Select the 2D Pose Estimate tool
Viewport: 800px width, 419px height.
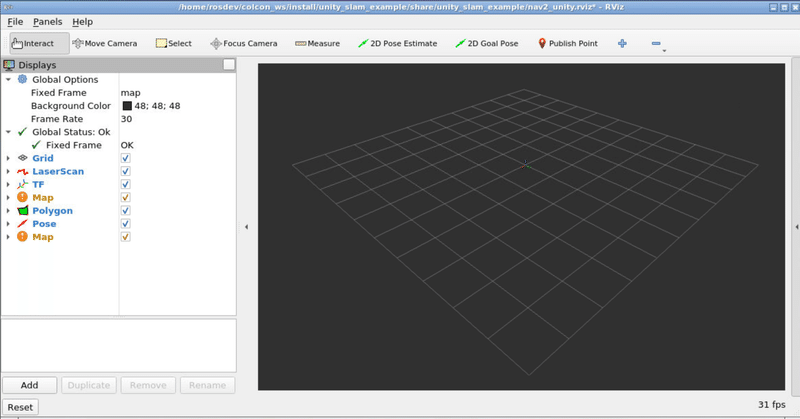click(397, 43)
